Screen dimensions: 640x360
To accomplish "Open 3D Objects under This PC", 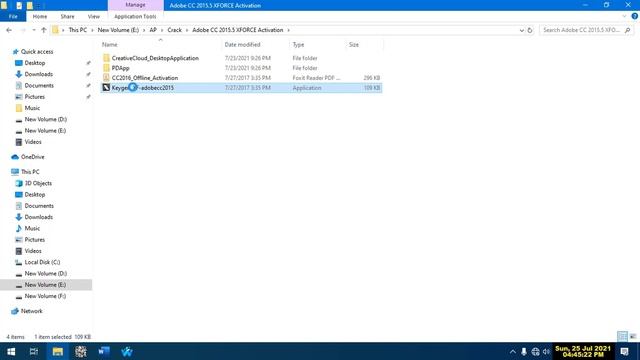I will point(38,183).
